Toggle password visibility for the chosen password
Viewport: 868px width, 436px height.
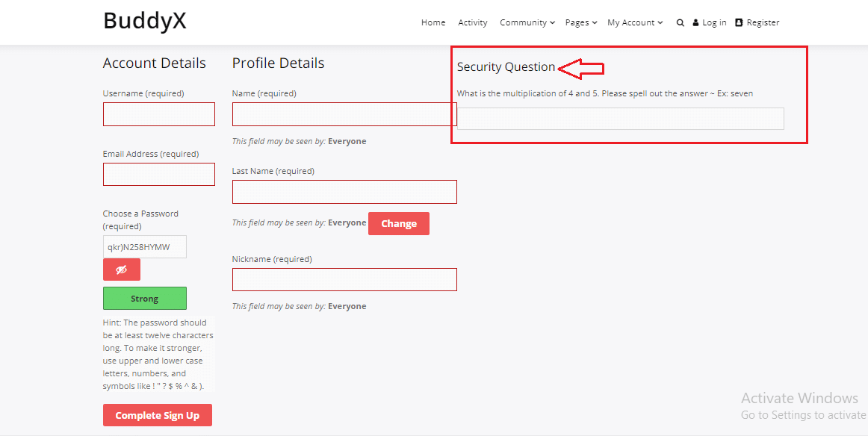[121, 269]
